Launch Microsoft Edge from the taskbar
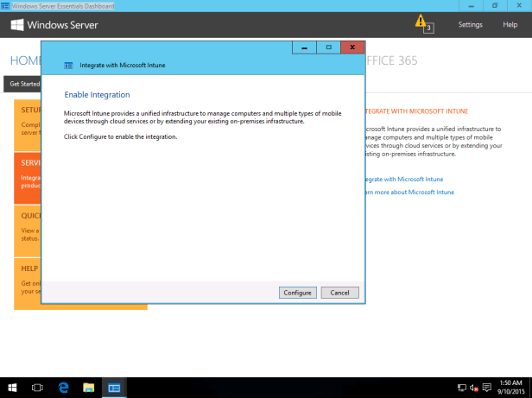The height and width of the screenshot is (398, 532). 63,388
